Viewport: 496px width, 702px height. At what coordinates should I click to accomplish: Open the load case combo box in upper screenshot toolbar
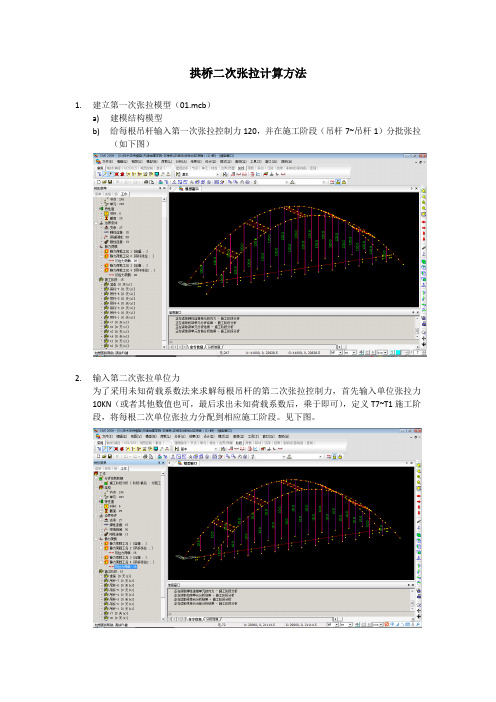pos(198,174)
